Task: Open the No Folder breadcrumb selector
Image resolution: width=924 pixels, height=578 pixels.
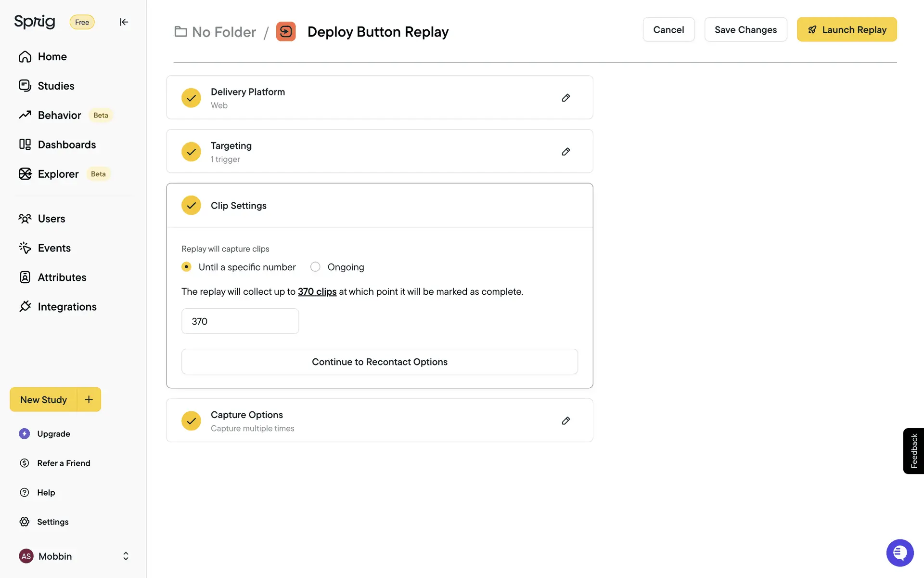Action: tap(215, 32)
